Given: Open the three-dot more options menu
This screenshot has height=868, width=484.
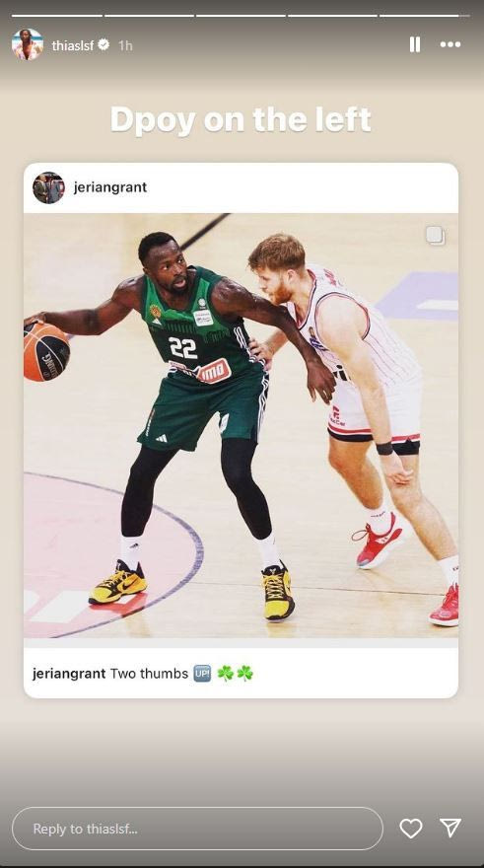Looking at the screenshot, I should [x=450, y=44].
